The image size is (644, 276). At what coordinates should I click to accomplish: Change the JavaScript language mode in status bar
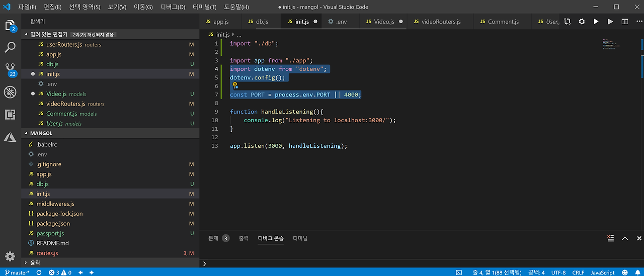[x=602, y=272]
